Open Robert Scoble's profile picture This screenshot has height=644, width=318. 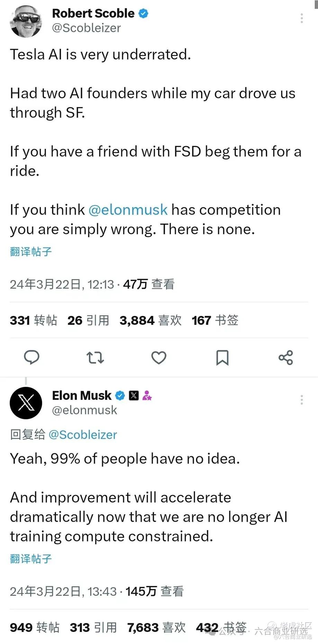pyautogui.click(x=26, y=21)
